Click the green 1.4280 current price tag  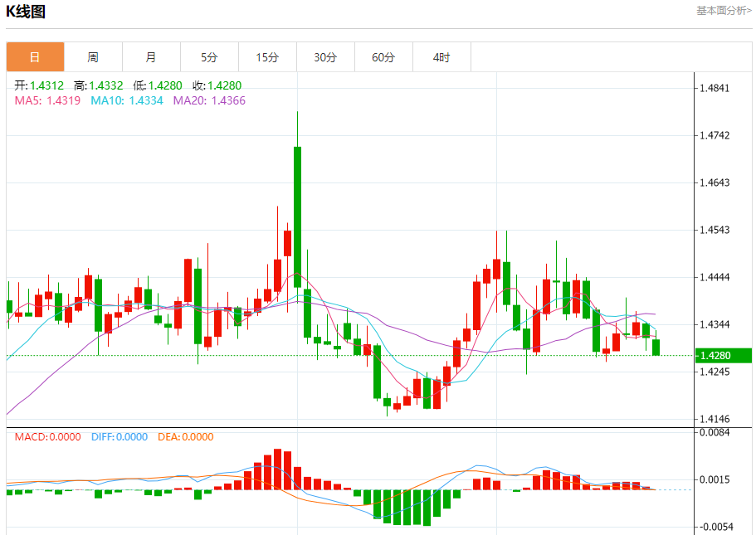[x=723, y=355]
